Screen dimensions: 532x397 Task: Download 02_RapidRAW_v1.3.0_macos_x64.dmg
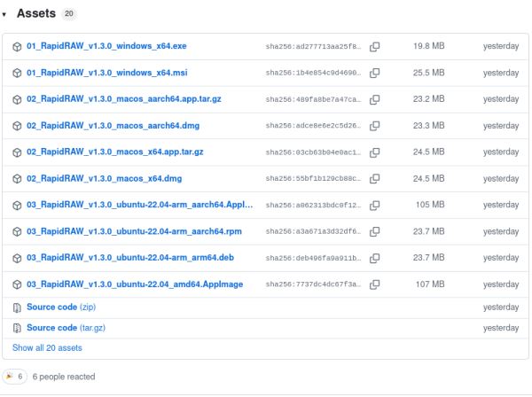point(104,178)
